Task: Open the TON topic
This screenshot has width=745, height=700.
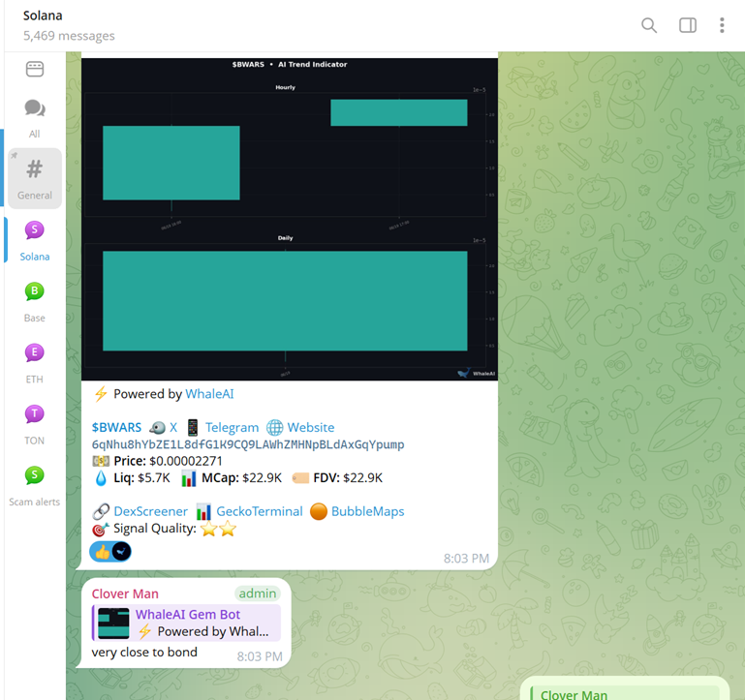Action: pyautogui.click(x=35, y=425)
